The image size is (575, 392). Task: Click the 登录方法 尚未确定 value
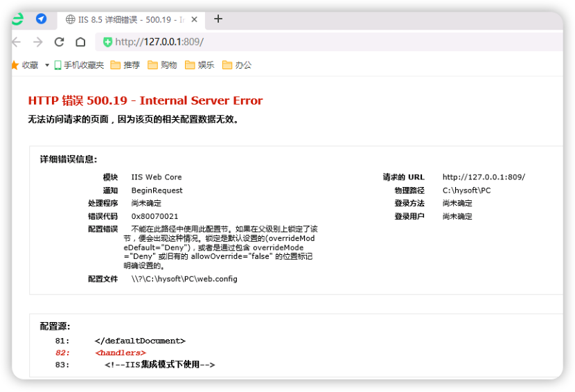point(457,203)
